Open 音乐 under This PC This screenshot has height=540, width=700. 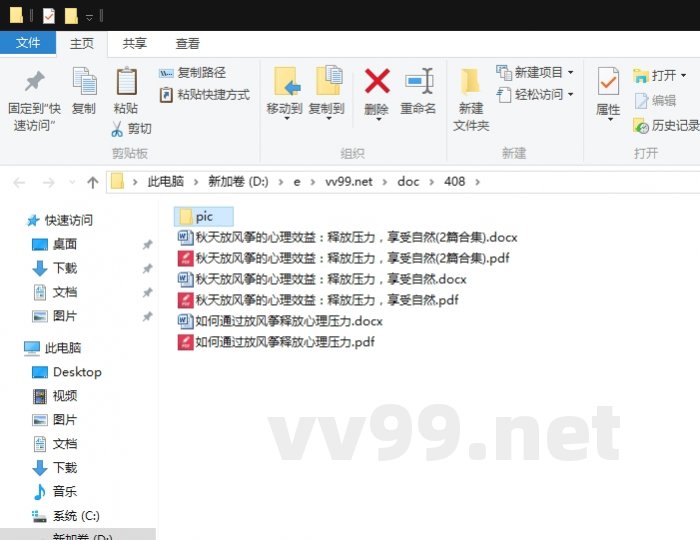(x=54, y=491)
